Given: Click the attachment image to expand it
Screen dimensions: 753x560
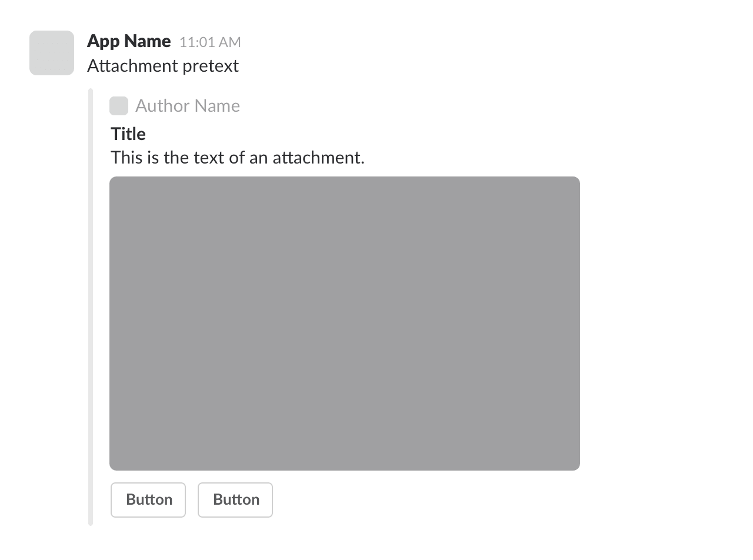Looking at the screenshot, I should pyautogui.click(x=344, y=322).
